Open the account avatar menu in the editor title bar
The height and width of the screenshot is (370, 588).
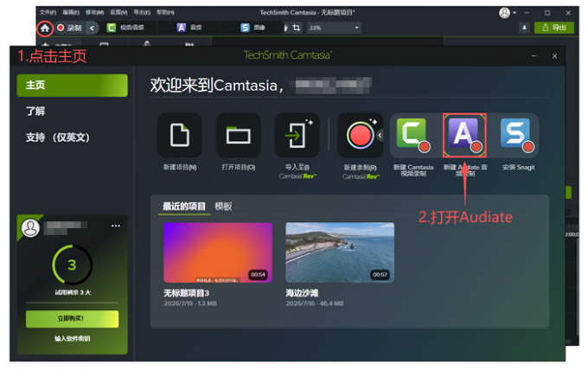[x=507, y=13]
